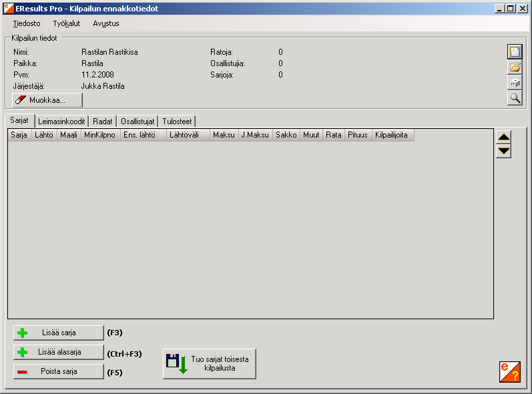Click the Maali column header

69,135
